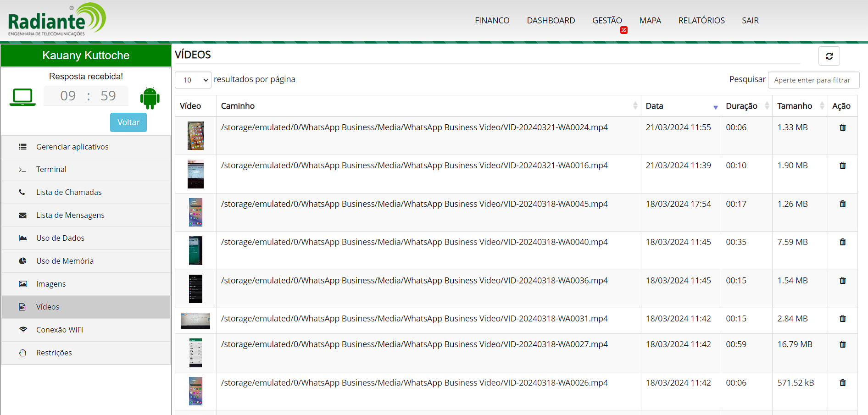Click trash icon for VID-20240318-WA0040.mp4
The width and height of the screenshot is (868, 415).
(842, 242)
